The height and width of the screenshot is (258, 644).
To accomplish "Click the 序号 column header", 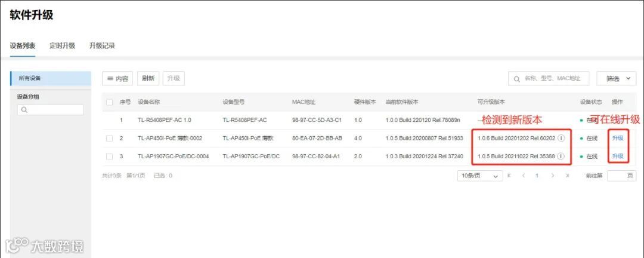I will click(125, 102).
